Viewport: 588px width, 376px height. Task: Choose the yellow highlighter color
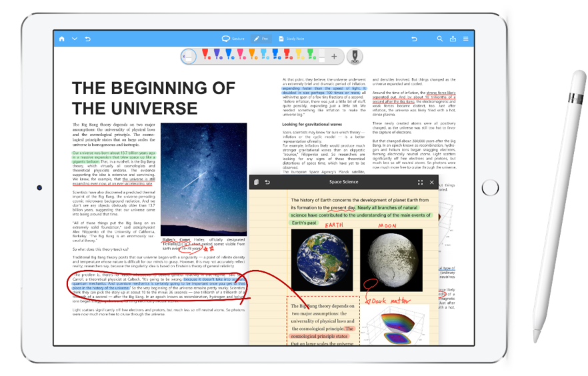299,55
